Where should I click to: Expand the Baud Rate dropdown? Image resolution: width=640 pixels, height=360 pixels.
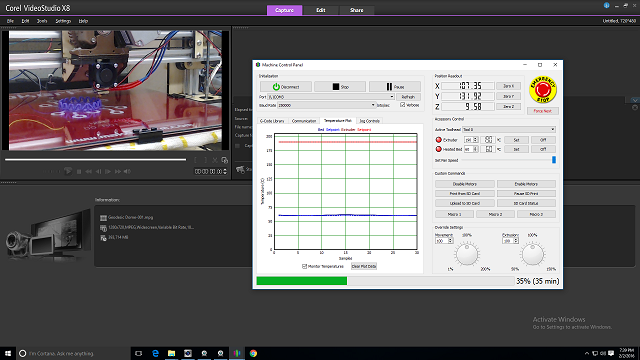click(x=326, y=105)
